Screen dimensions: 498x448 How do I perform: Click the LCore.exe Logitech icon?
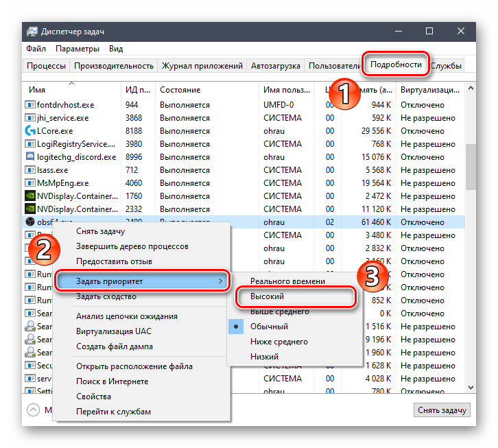30,131
